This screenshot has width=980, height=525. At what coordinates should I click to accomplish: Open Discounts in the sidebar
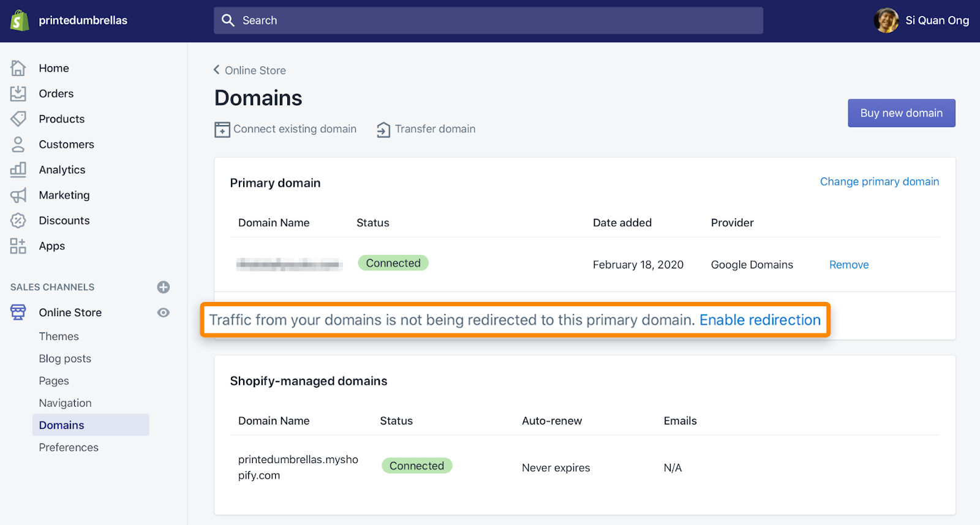pyautogui.click(x=64, y=221)
